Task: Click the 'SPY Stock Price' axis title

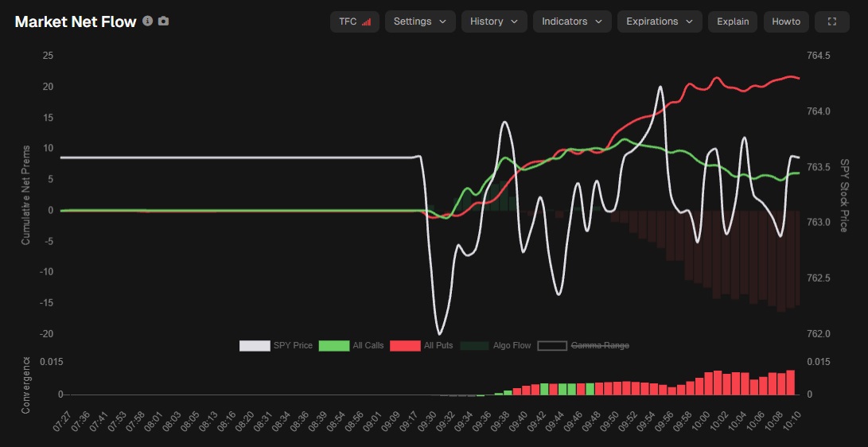Action: tap(844, 196)
